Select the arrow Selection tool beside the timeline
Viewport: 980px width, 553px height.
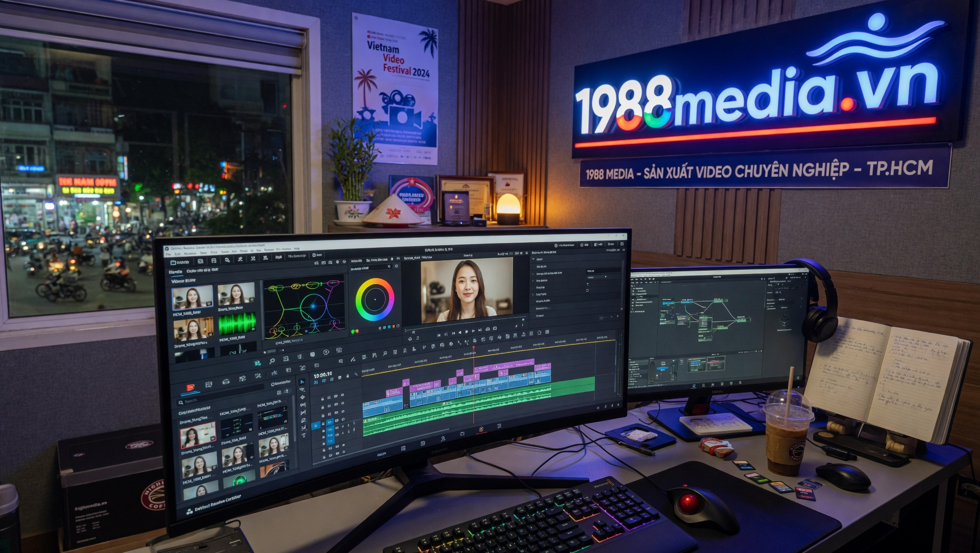pyautogui.click(x=302, y=382)
